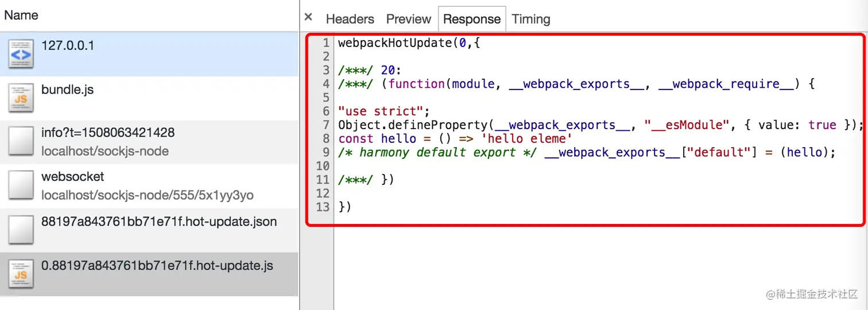This screenshot has height=310, width=868.
Task: Select the bundle.js request
Action: pyautogui.click(x=149, y=98)
